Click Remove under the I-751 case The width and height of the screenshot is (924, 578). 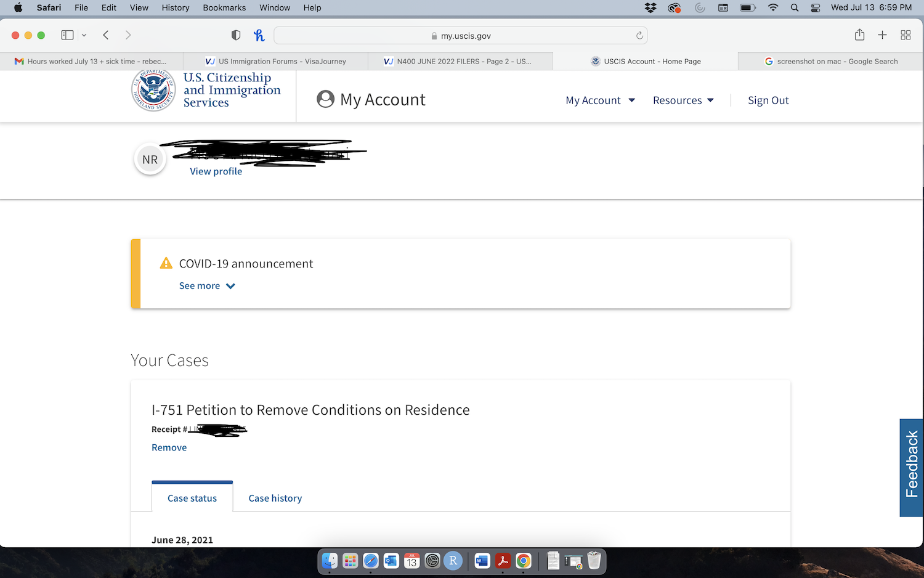[x=169, y=447]
